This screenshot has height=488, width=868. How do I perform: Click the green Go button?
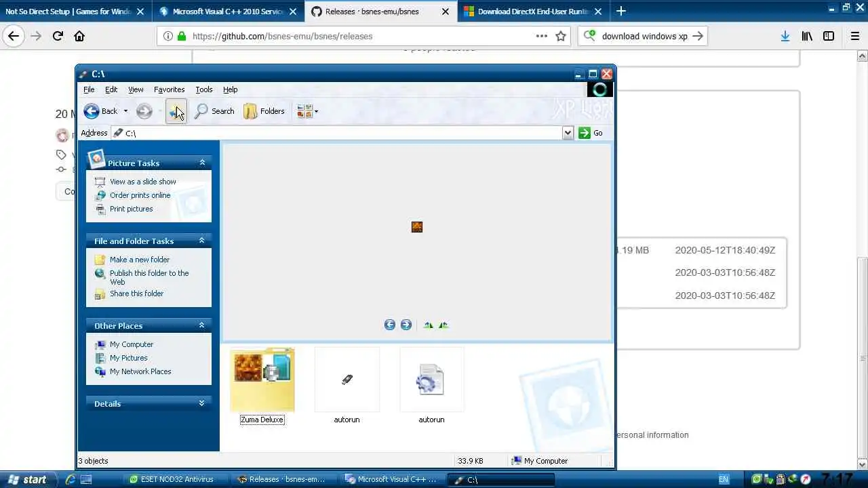pos(591,133)
